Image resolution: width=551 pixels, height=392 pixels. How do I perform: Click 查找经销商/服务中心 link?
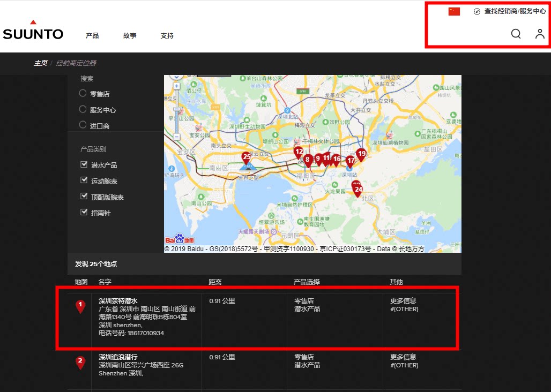(x=515, y=11)
